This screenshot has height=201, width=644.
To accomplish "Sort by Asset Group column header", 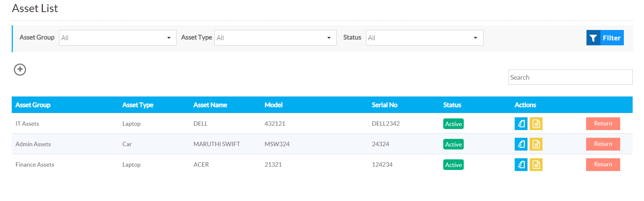I will (33, 105).
